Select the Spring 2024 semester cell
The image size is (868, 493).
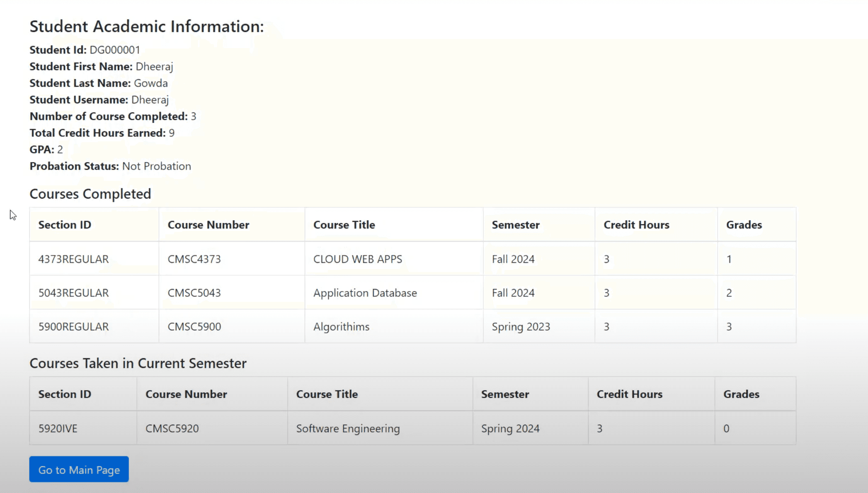[x=510, y=428]
